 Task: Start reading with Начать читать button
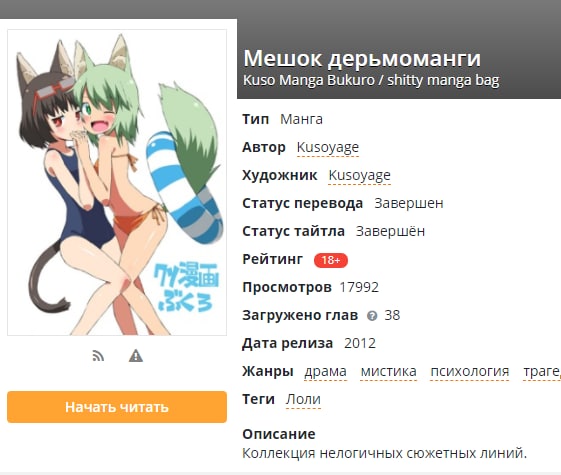(117, 407)
